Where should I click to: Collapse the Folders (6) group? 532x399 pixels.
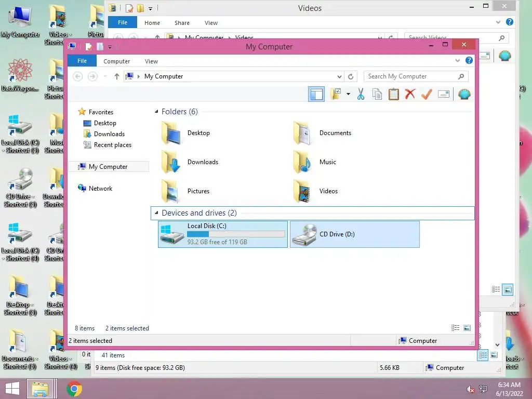156,111
